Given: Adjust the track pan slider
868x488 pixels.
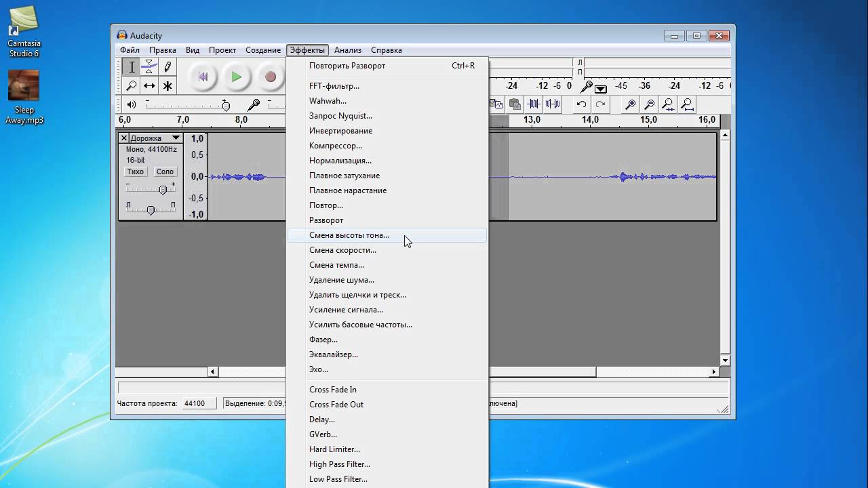Looking at the screenshot, I should 151,209.
